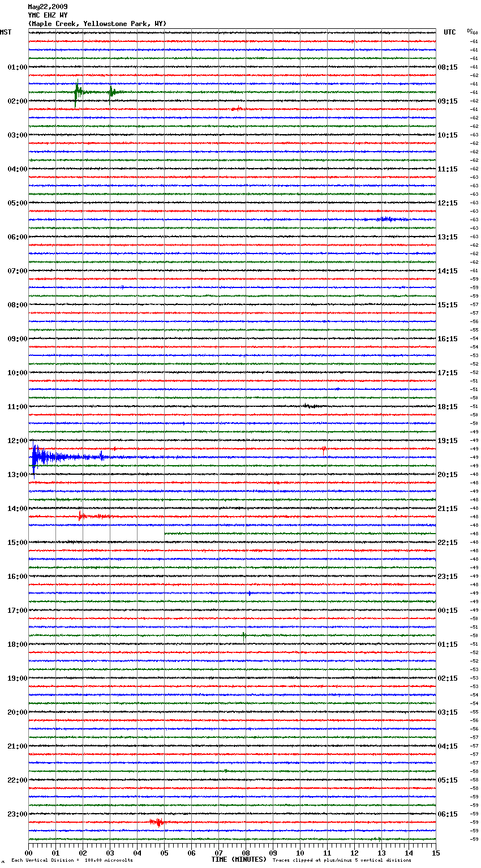Click the 17:15 UTC time label
The width and height of the screenshot is (481, 868).
click(x=448, y=373)
